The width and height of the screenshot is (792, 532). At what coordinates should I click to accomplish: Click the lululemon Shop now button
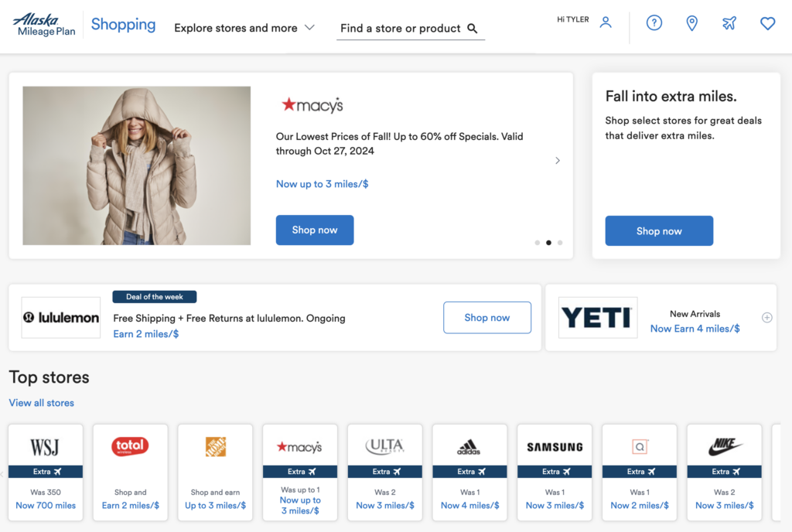click(487, 318)
